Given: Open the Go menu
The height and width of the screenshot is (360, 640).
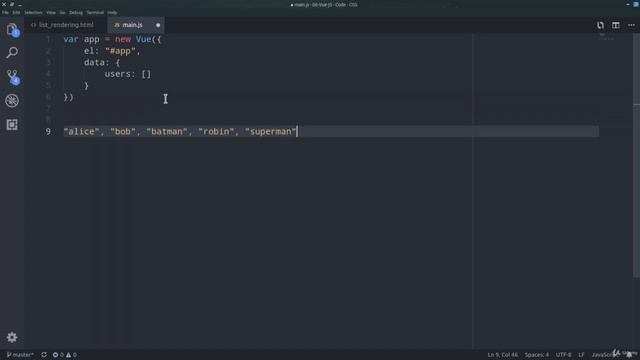Looking at the screenshot, I should pyautogui.click(x=62, y=13).
